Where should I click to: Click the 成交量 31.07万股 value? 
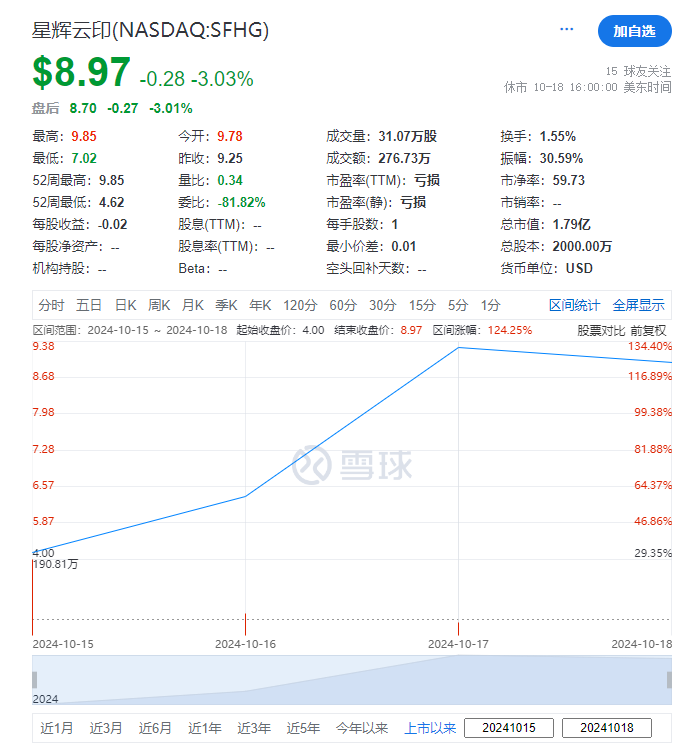(407, 136)
